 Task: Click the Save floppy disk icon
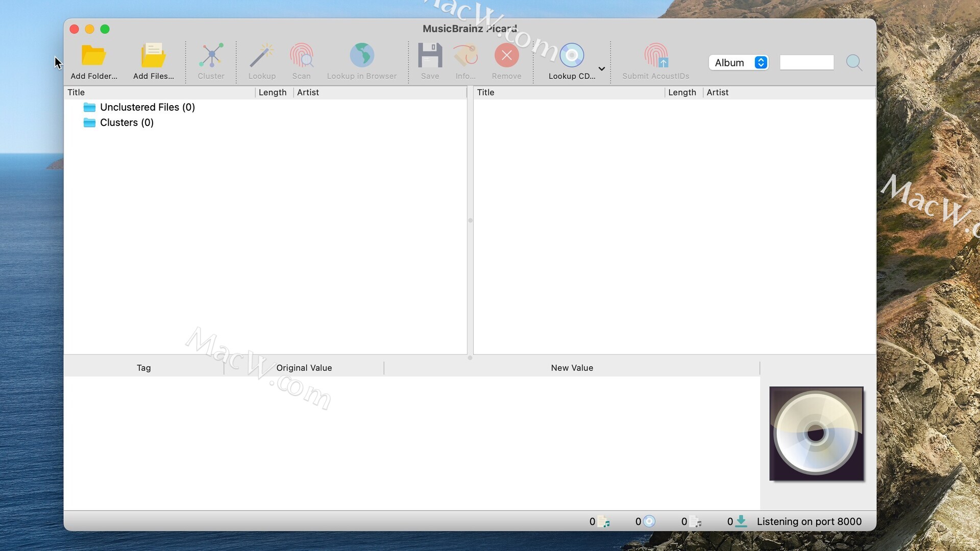[430, 55]
